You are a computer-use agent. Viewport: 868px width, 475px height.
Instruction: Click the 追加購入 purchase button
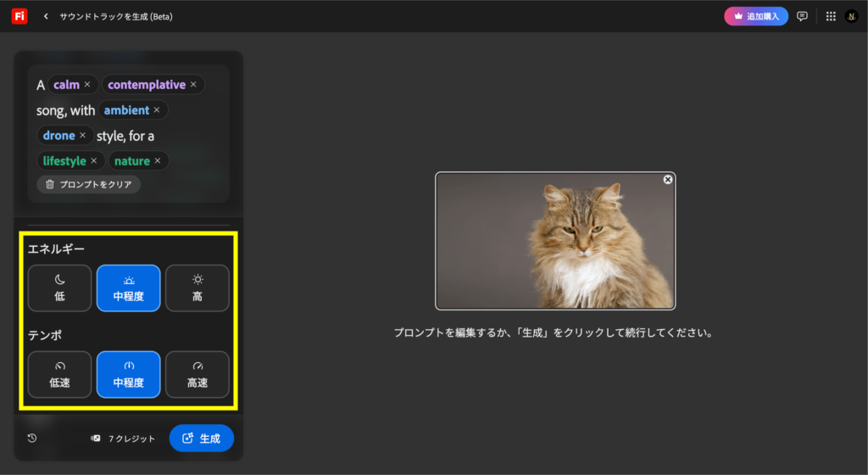(755, 16)
